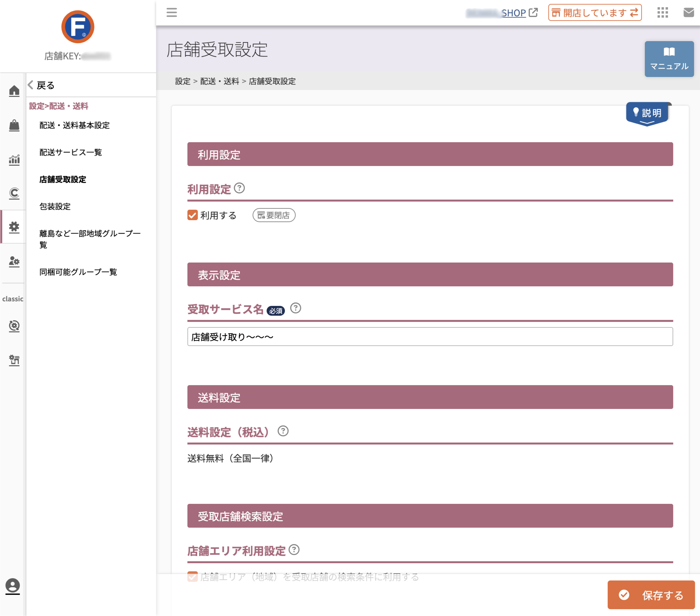Open the mail envelope icon

coord(689,13)
